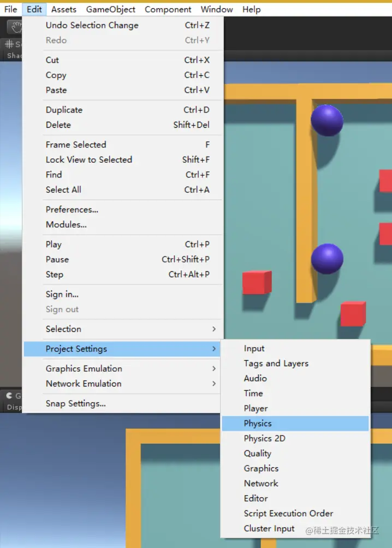Open Quality project settings
The width and height of the screenshot is (392, 548).
pos(295,453)
